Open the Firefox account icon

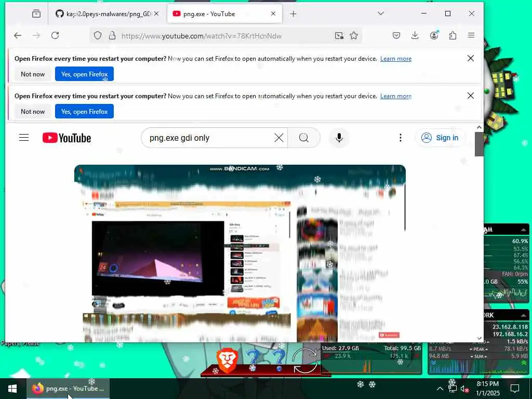tap(434, 36)
